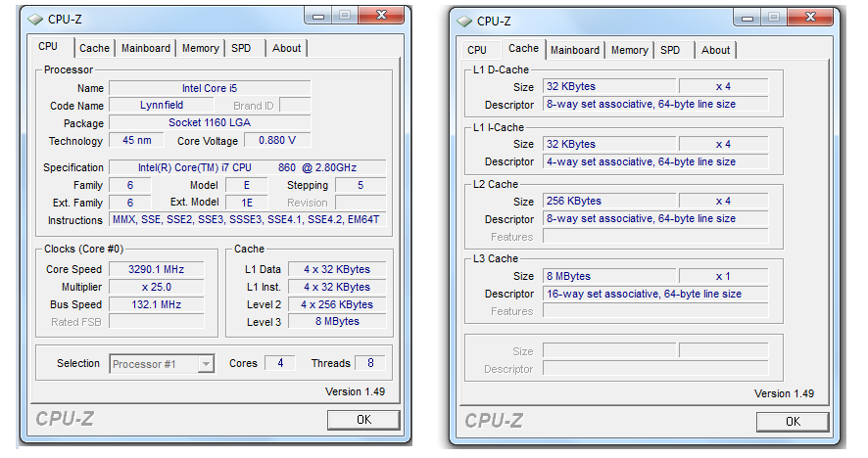Click Specification field with i7 CPU 860
Viewport: 868px width, 458px height.
tap(248, 167)
